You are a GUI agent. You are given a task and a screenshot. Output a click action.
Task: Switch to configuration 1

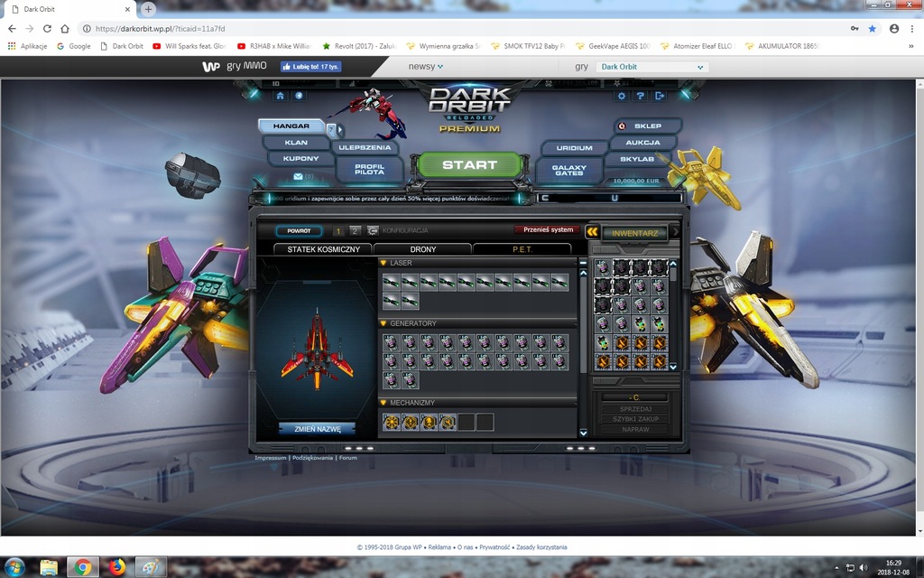[338, 230]
